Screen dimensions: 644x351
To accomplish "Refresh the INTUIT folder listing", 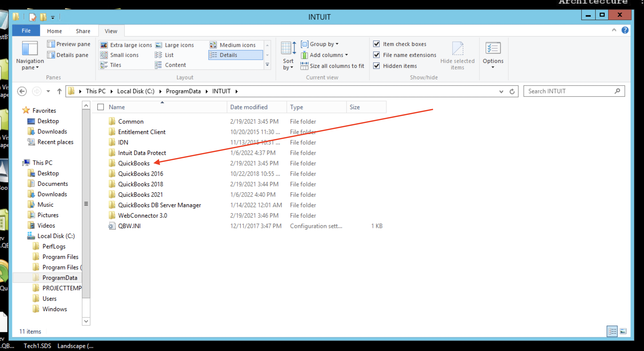I will pos(512,92).
